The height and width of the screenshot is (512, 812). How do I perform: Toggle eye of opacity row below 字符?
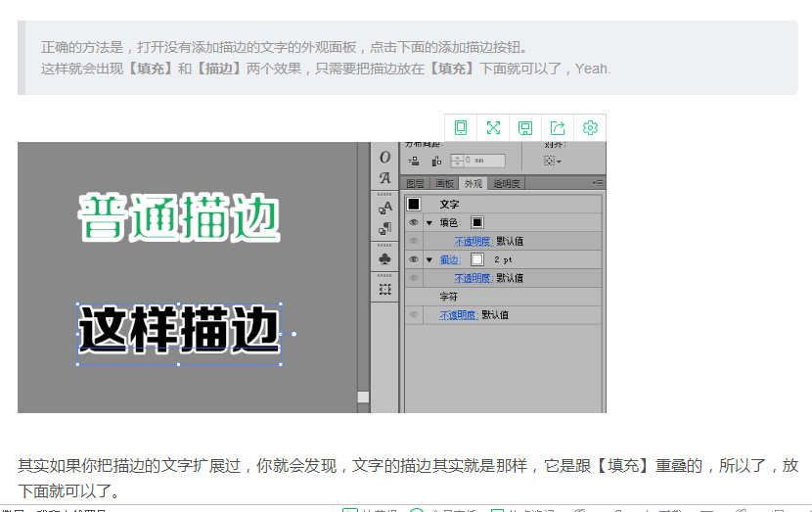tap(413, 315)
